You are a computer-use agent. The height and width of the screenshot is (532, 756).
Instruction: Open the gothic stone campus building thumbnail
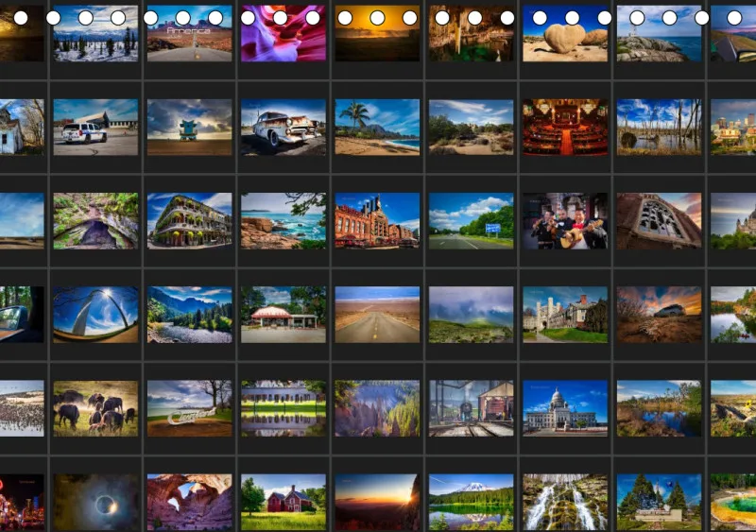[565, 315]
